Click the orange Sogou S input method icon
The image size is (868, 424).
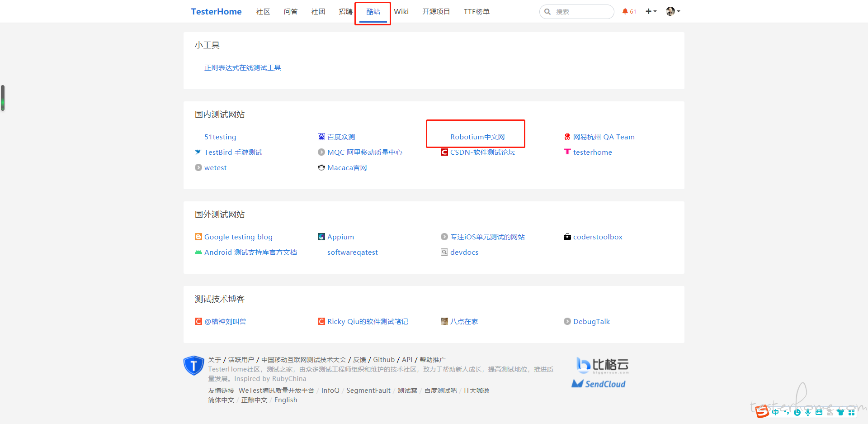click(x=762, y=411)
